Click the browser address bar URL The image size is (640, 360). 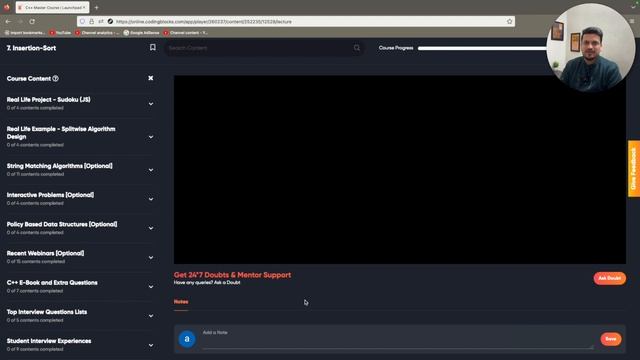coord(204,22)
